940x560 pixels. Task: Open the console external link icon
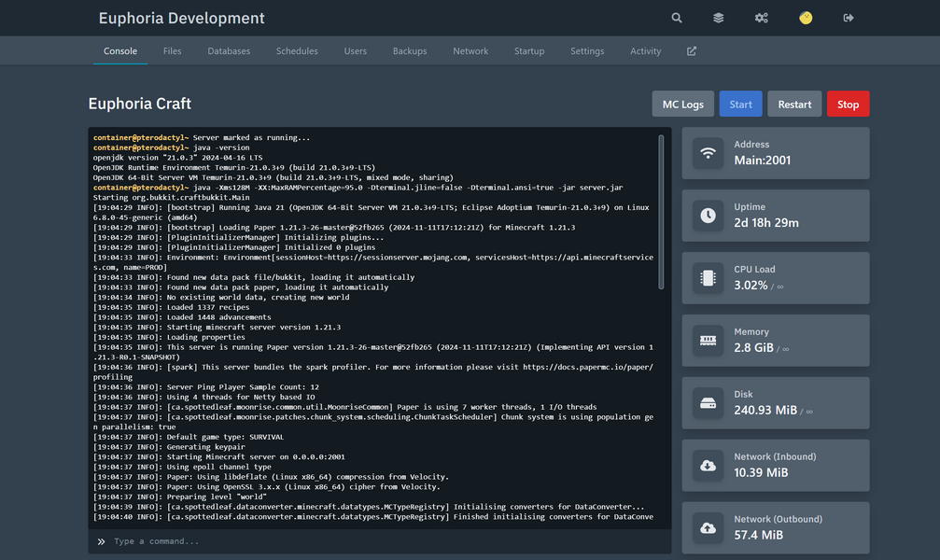click(x=691, y=51)
